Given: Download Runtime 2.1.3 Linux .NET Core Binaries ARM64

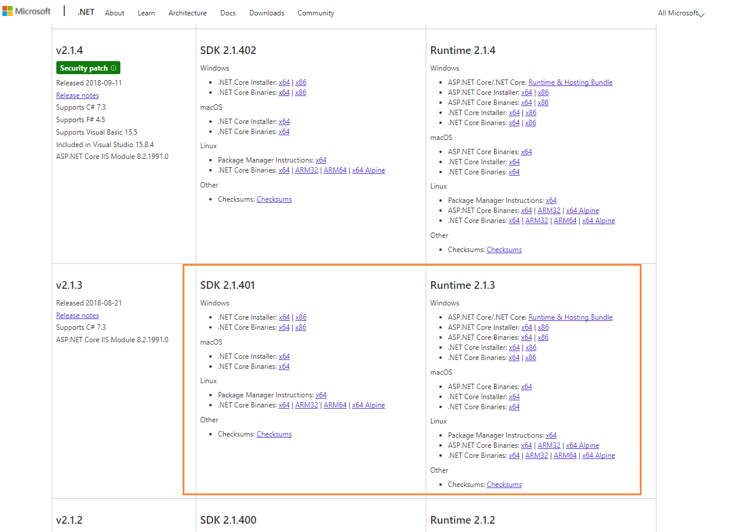Looking at the screenshot, I should pos(565,455).
